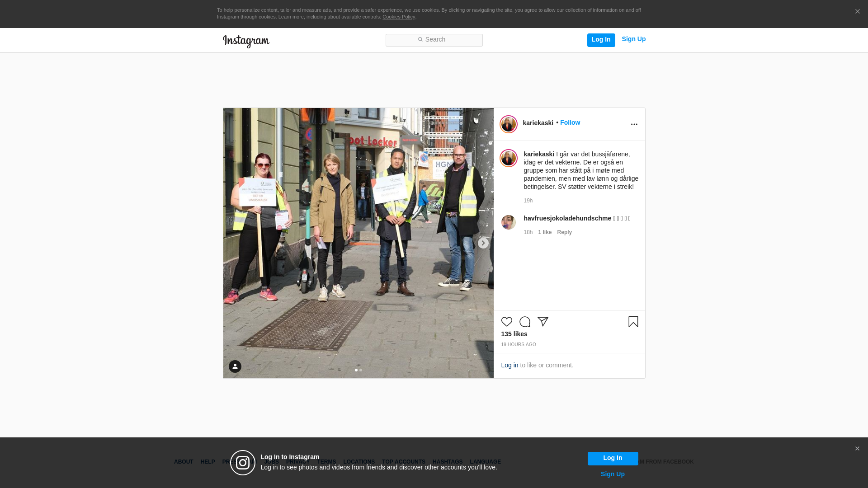This screenshot has width=868, height=488.
Task: Open the commenter havfruesjokoladehundschme avatar
Action: (508, 222)
